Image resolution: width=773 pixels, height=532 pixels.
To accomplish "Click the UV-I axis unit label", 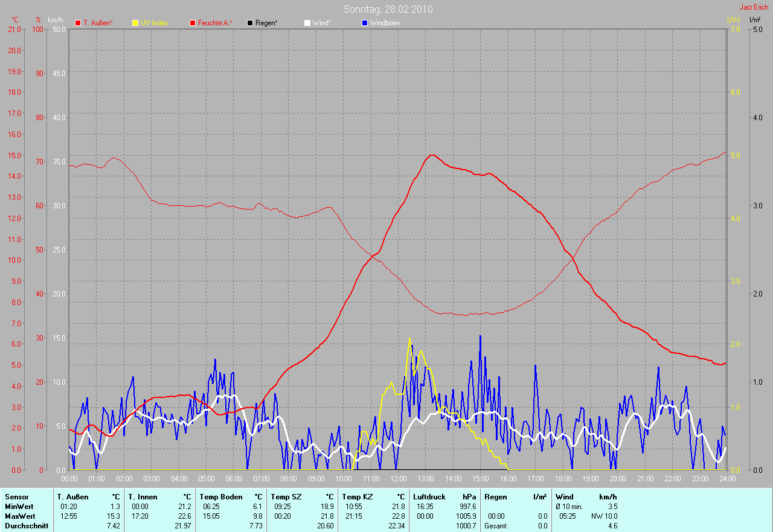I will coord(733,20).
